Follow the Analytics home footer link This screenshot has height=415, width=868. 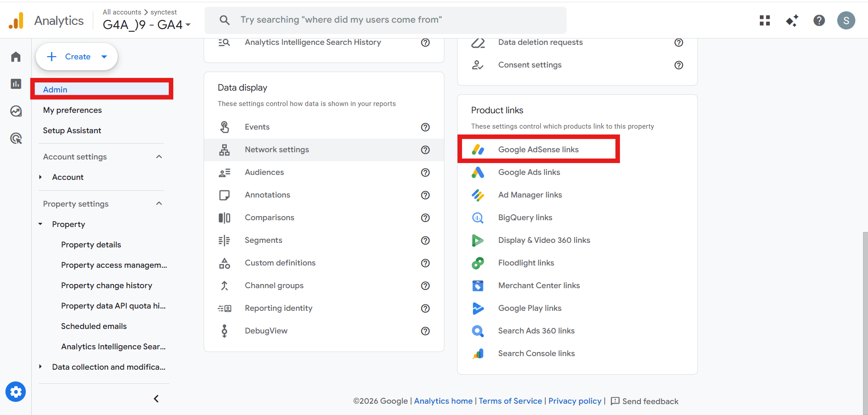coord(443,401)
